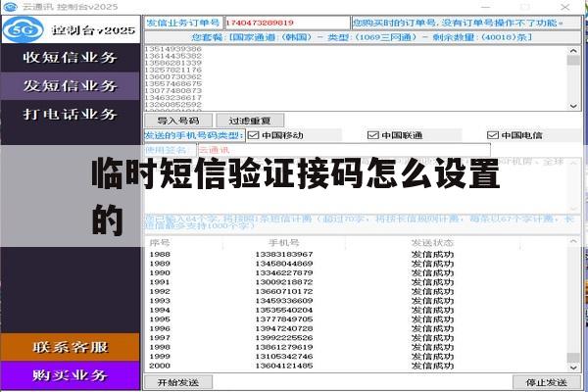
Task: Click the number list scroll-up arrow
Action: [573, 51]
